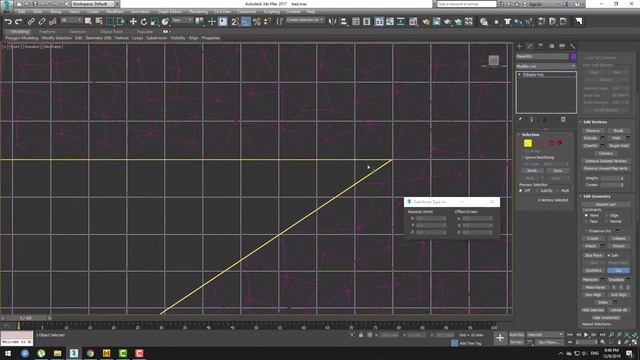Open the Modifier List dropdown
The width and height of the screenshot is (640, 360).
click(x=546, y=66)
